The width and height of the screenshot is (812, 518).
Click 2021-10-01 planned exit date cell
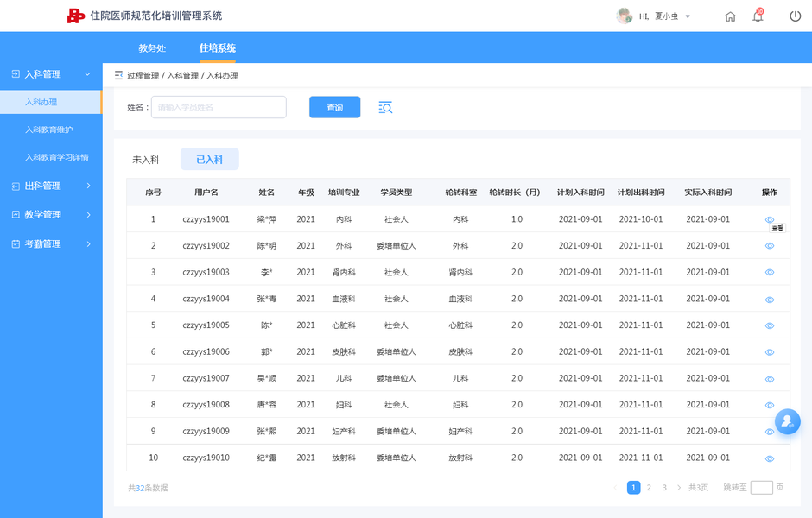coord(641,219)
